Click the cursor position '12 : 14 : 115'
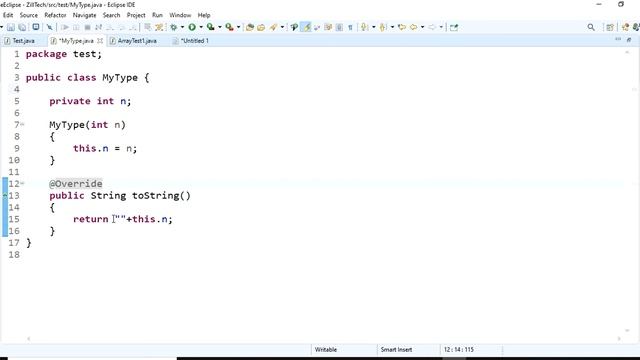Image resolution: width=640 pixels, height=360 pixels. click(x=459, y=350)
